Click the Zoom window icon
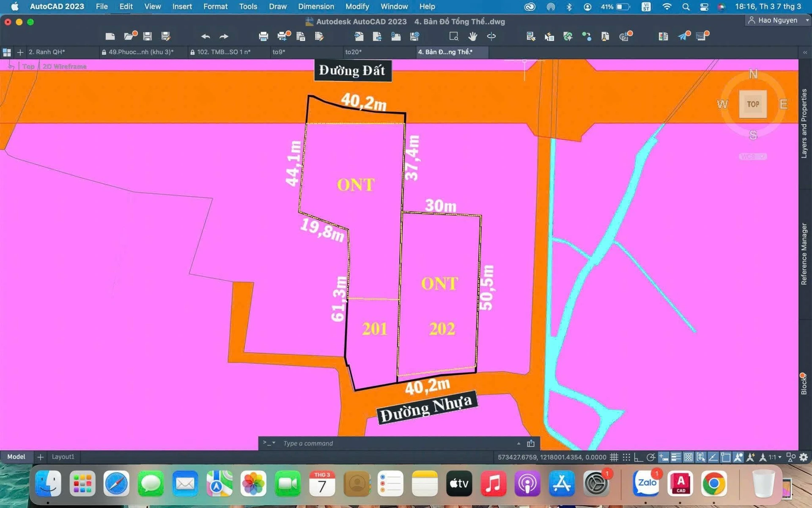The image size is (812, 508). [x=454, y=36]
